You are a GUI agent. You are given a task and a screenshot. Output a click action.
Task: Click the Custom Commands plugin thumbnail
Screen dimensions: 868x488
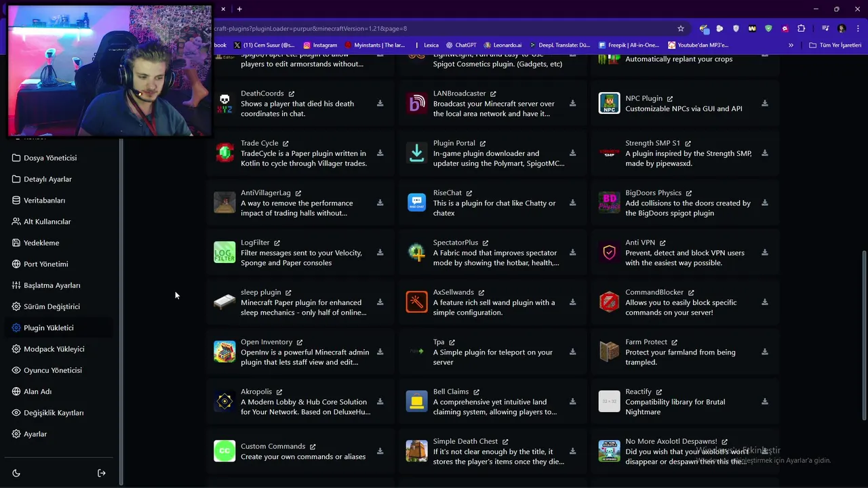224,451
